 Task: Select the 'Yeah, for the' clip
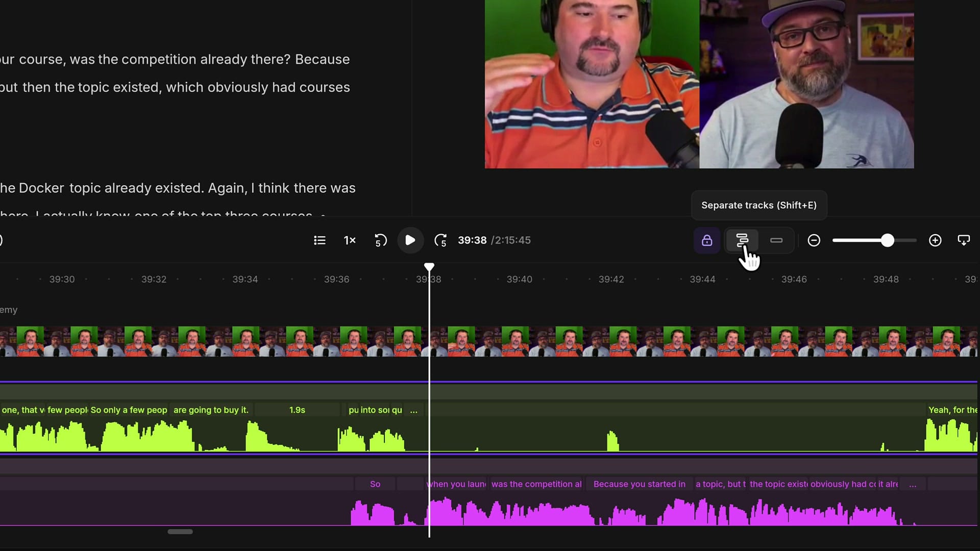pos(952,410)
